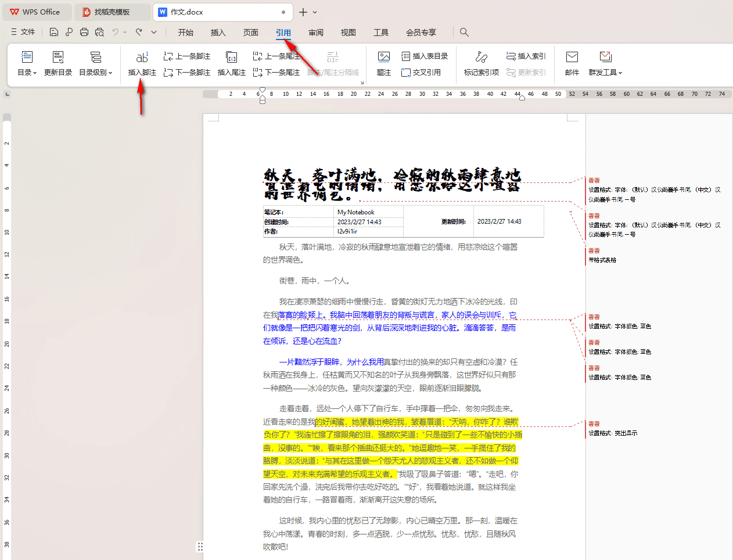
Task: Click the print icon in quick toolbar
Action: tap(84, 32)
